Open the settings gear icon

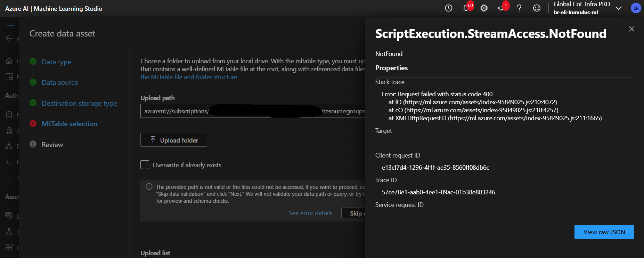coord(484,8)
